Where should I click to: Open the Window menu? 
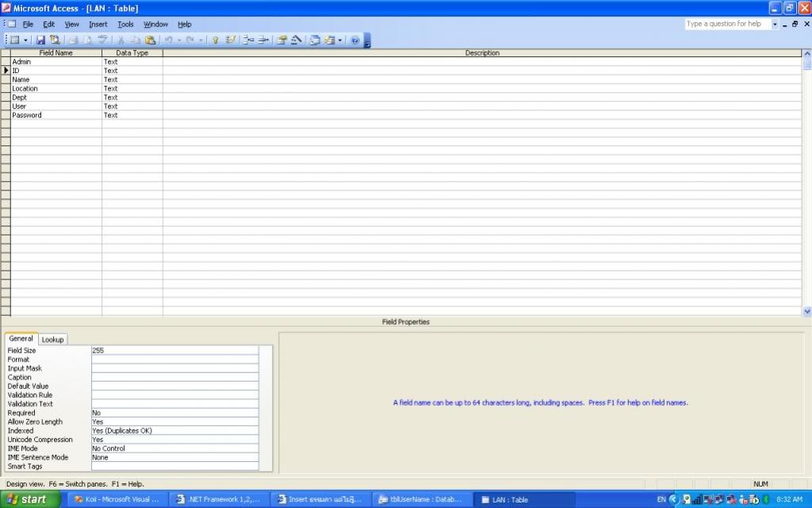[155, 25]
